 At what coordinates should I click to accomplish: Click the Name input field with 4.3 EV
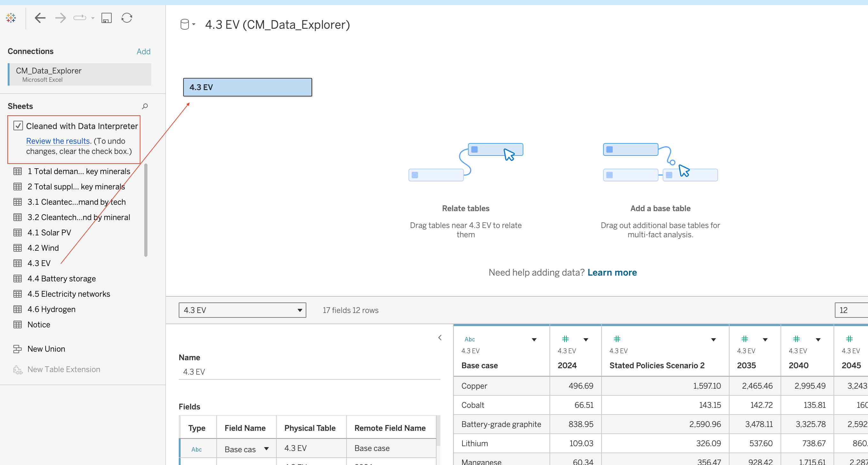(309, 372)
